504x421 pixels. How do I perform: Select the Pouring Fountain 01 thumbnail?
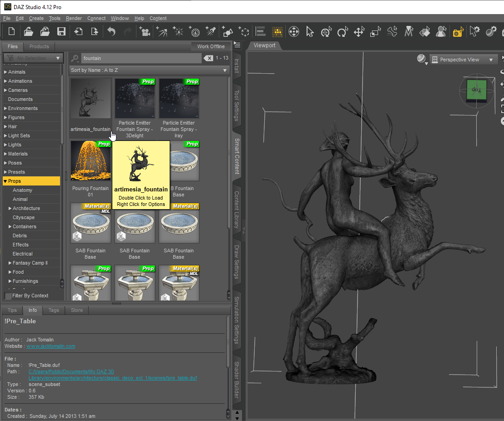[91, 161]
